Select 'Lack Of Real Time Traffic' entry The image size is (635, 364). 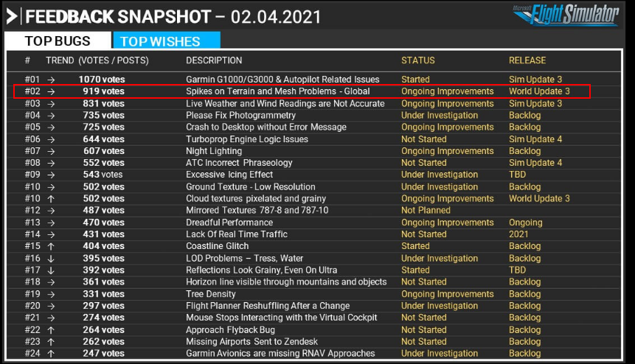pos(237,234)
